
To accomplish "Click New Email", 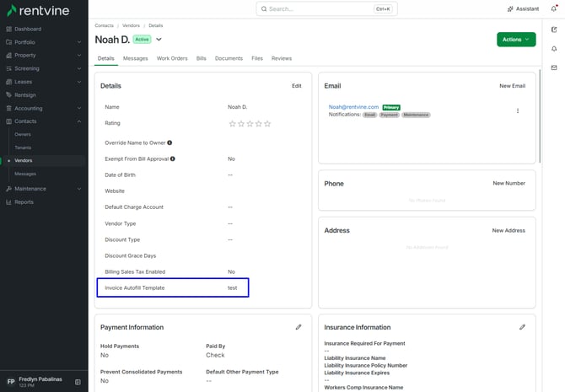I will pyautogui.click(x=512, y=86).
